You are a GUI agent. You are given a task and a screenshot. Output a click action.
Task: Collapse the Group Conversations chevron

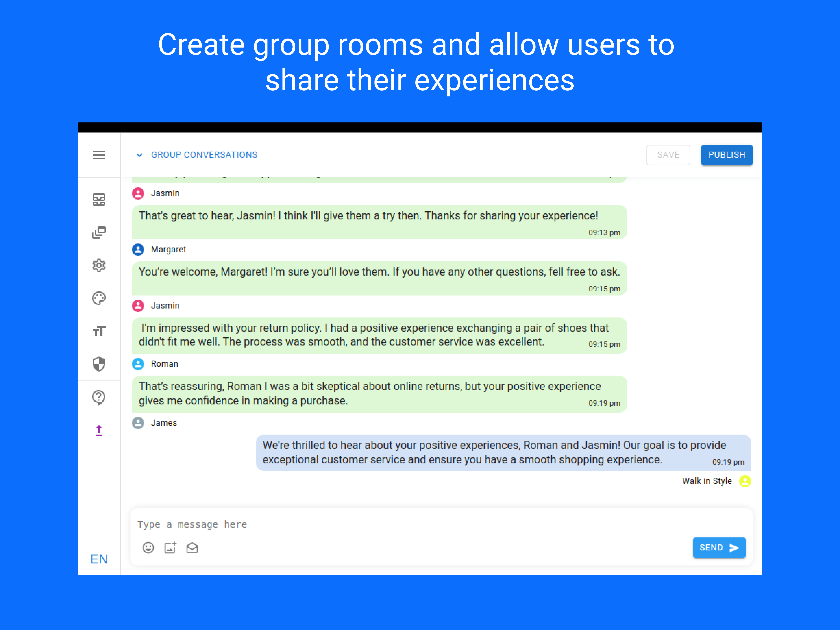pyautogui.click(x=139, y=155)
